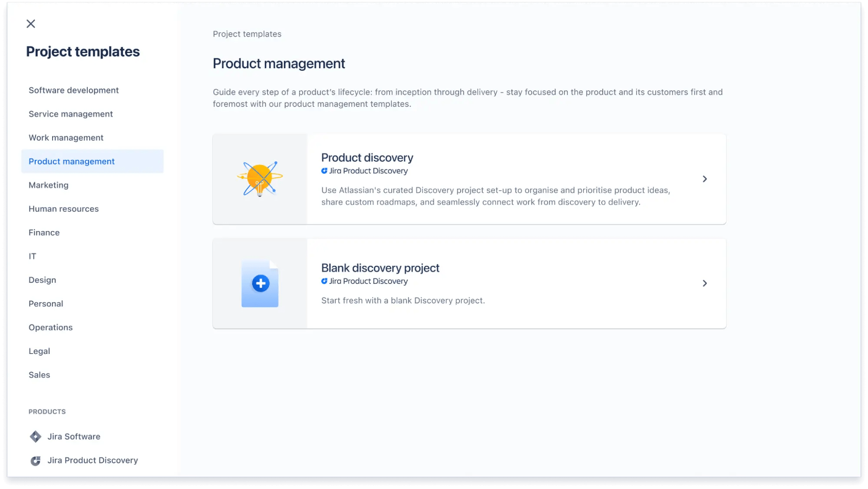Expand the Product discovery template via its chevron
868x489 pixels.
coord(705,178)
